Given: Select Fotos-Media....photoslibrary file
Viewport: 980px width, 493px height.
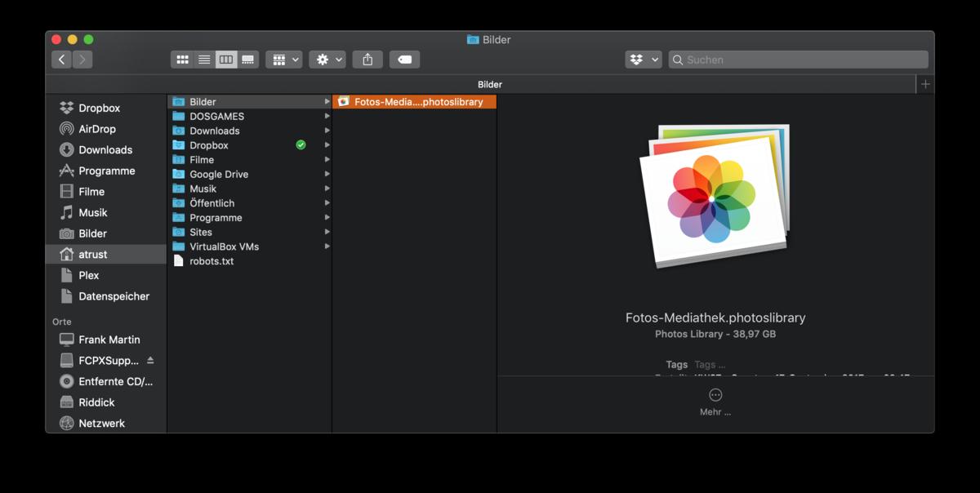Looking at the screenshot, I should tap(415, 102).
